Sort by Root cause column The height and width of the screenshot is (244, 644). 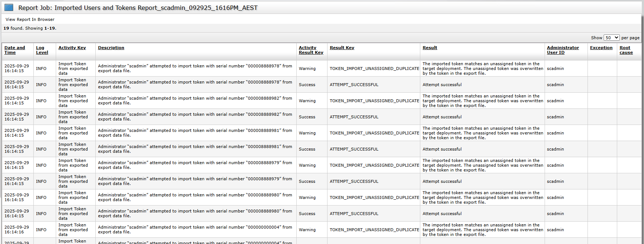(x=626, y=50)
